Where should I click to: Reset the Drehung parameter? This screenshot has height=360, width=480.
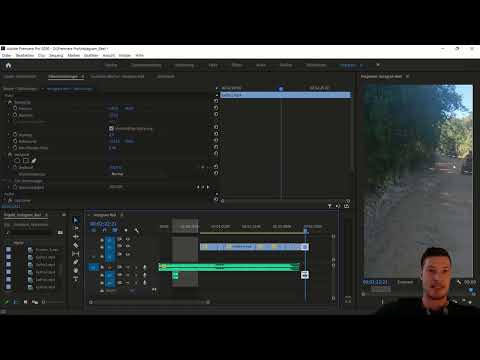coord(216,134)
